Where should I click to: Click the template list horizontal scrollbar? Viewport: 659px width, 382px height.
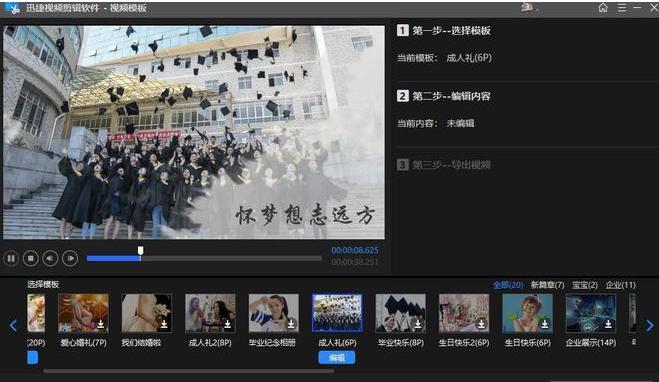[188, 371]
